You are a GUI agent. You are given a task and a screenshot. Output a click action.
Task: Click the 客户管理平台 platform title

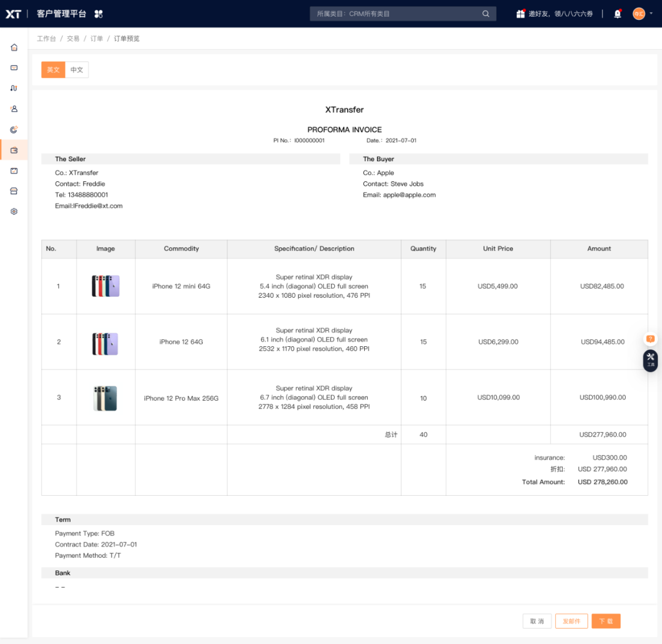point(62,14)
